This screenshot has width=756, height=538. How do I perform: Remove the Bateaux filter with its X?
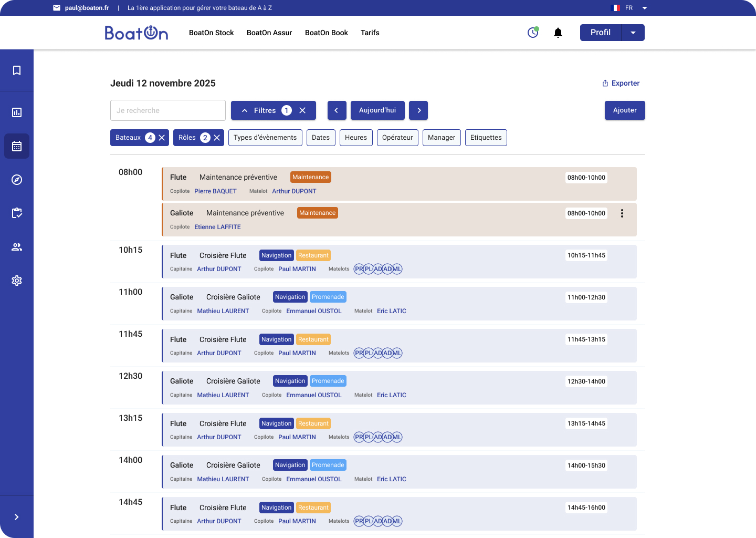click(162, 137)
